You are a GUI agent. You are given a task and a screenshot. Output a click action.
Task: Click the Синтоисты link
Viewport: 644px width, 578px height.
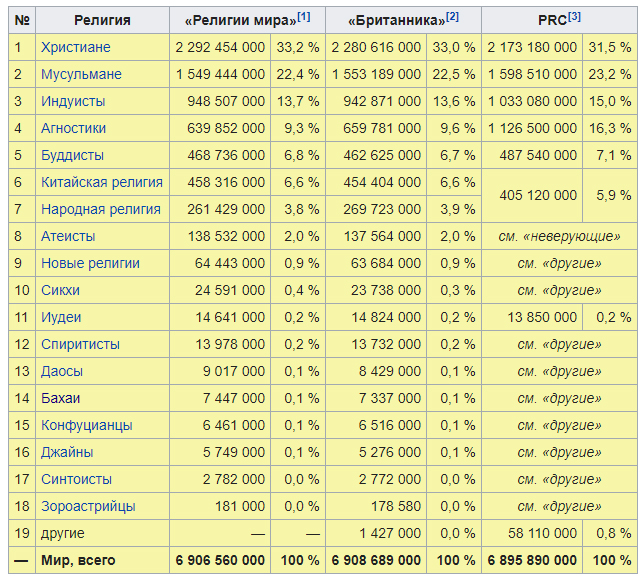[76, 479]
